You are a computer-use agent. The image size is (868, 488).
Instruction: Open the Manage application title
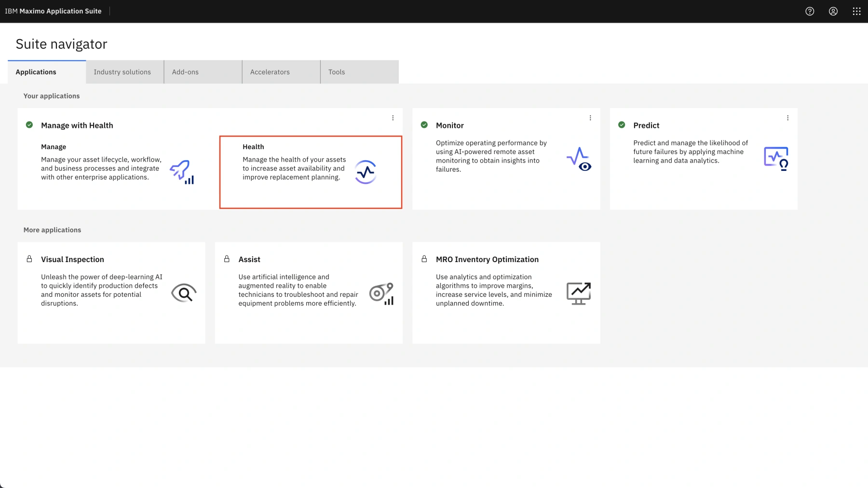(x=54, y=147)
